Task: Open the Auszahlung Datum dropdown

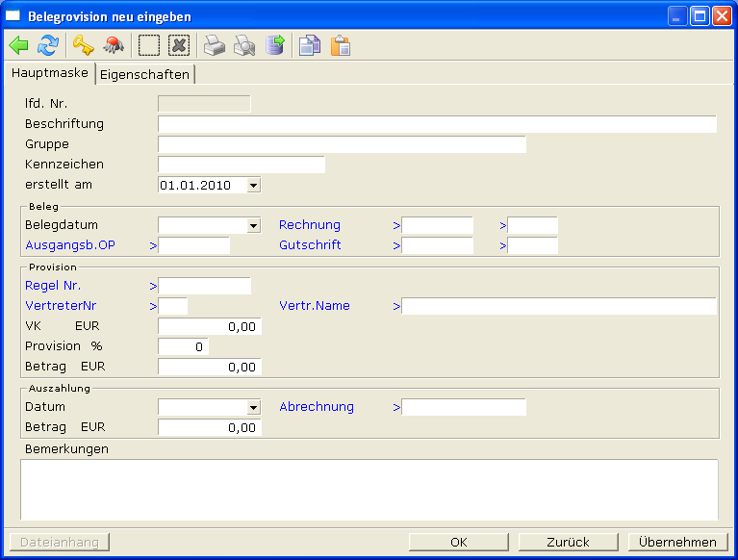Action: tap(253, 407)
